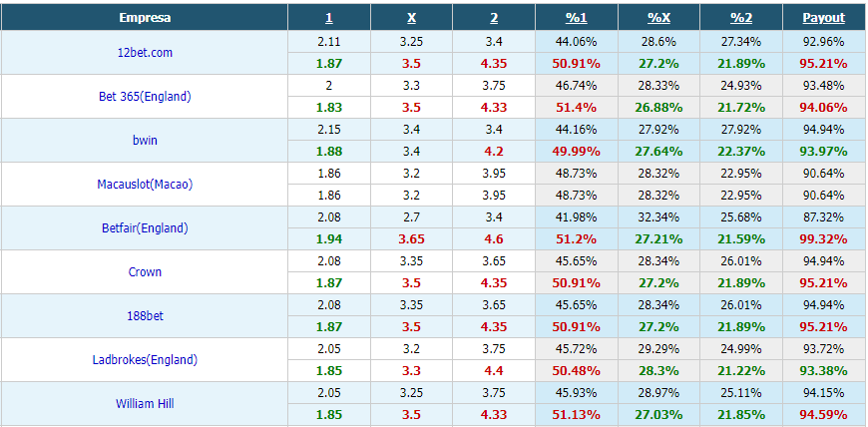
Task: Open the Crown bookmaker link
Action: click(145, 272)
